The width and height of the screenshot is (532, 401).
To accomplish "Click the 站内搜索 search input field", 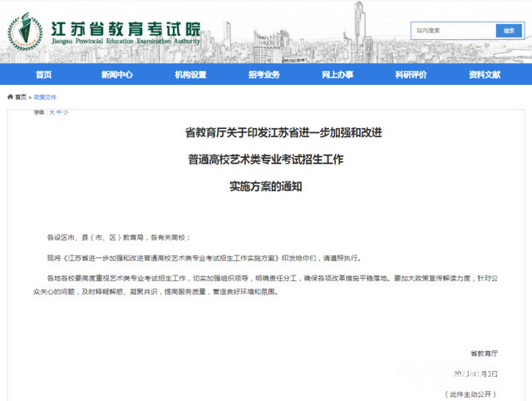I will [453, 31].
